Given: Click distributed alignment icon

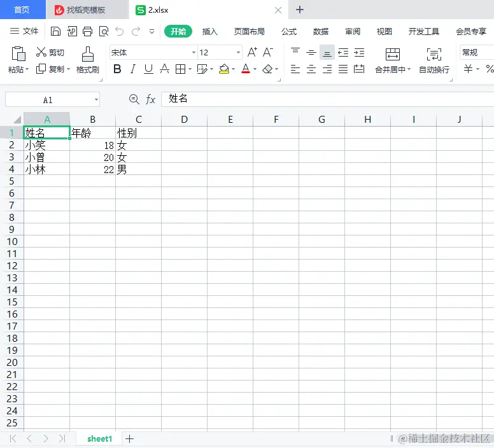Looking at the screenshot, I should 359,69.
